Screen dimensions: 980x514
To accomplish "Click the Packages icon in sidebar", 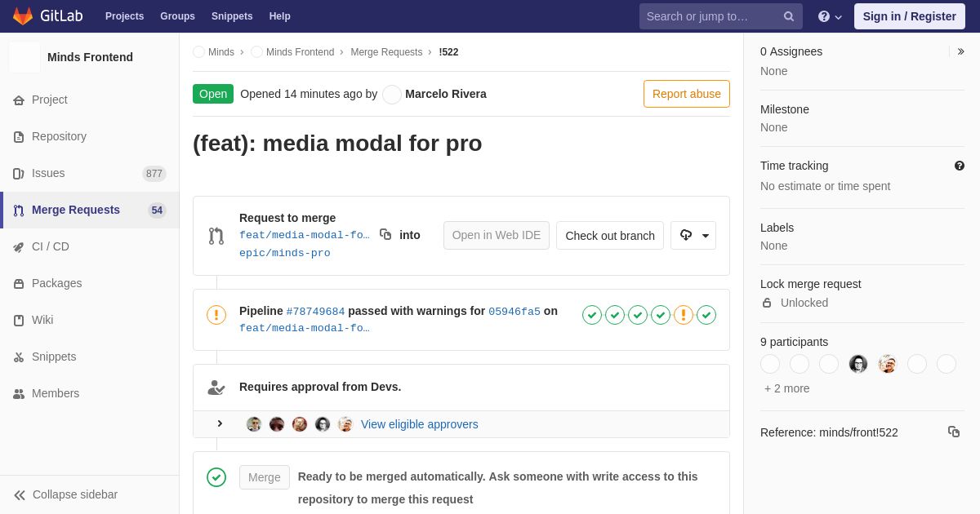I will (x=19, y=284).
